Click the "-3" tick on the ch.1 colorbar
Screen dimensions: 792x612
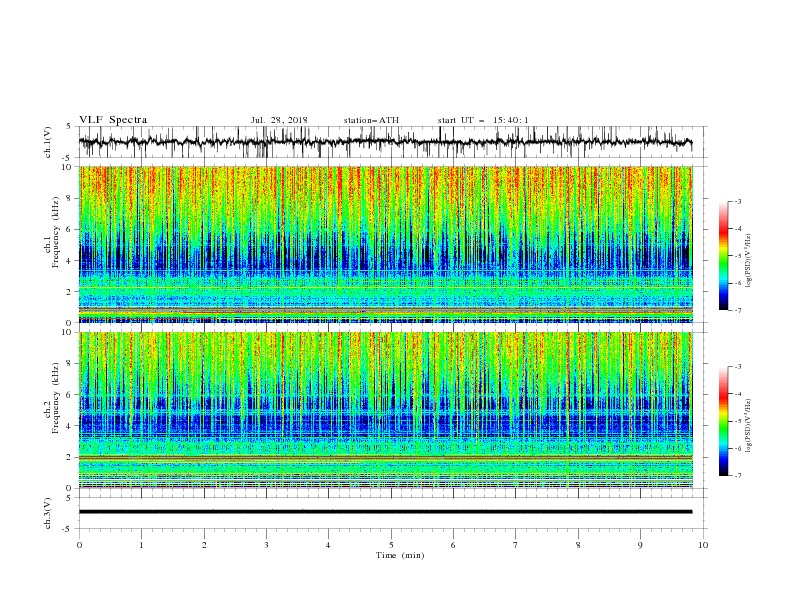pyautogui.click(x=738, y=201)
